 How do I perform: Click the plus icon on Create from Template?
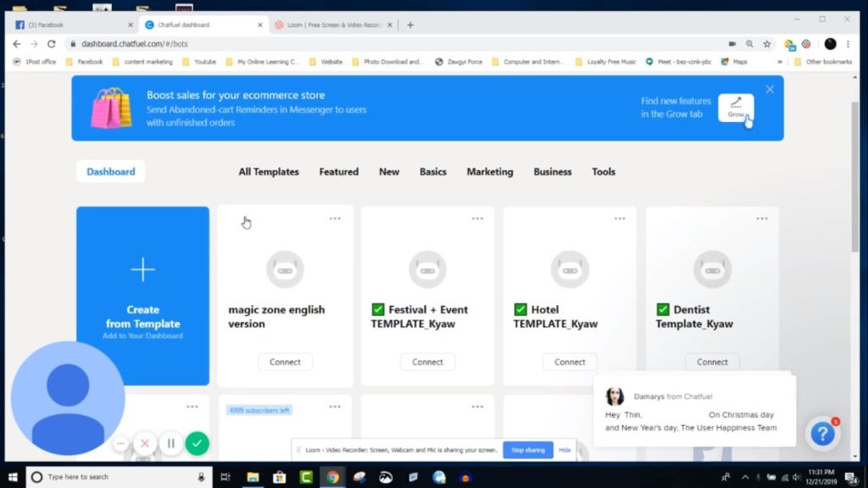[x=142, y=269]
